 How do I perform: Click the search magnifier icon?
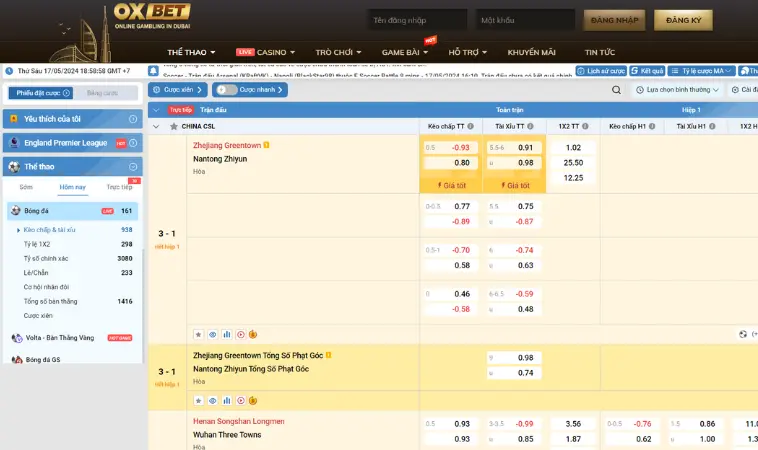click(616, 90)
